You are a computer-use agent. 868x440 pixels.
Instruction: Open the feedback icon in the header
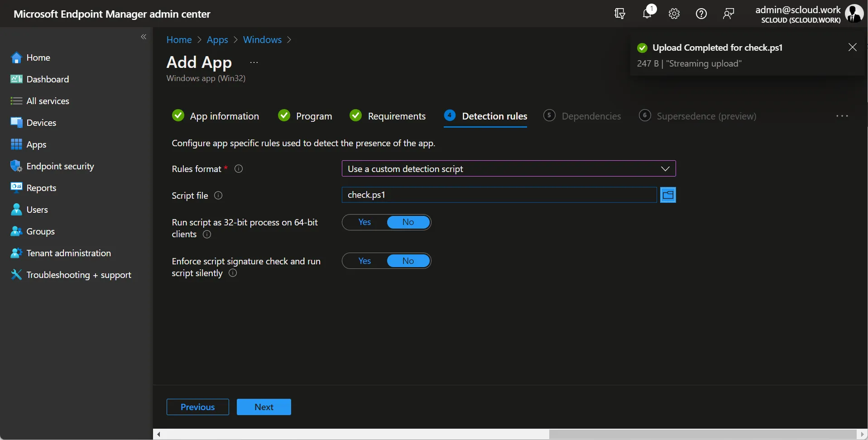tap(729, 14)
